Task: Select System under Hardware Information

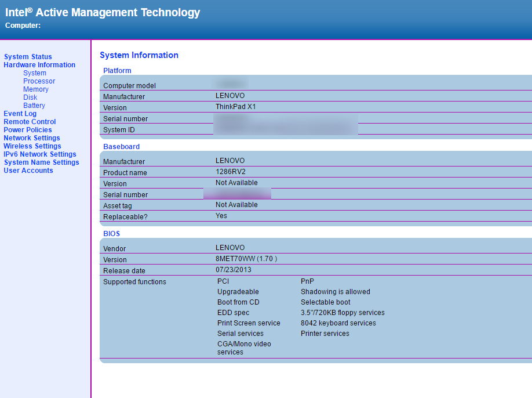Action: point(35,73)
